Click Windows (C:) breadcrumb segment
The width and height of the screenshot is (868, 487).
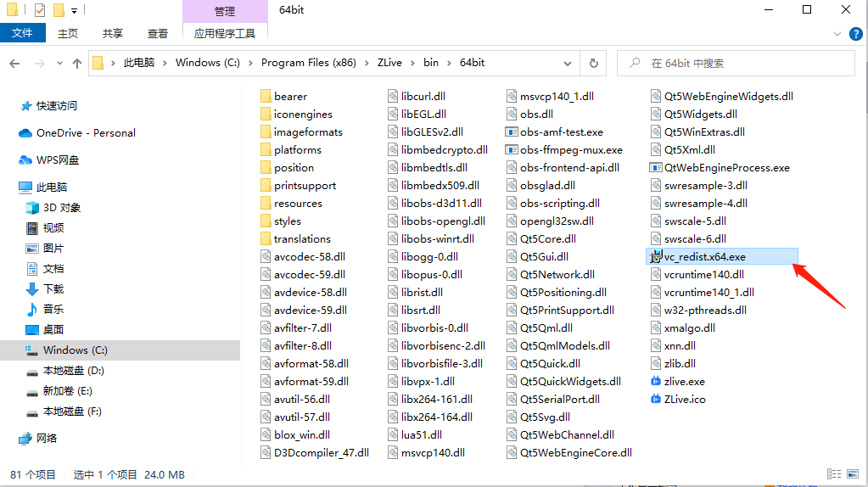208,63
